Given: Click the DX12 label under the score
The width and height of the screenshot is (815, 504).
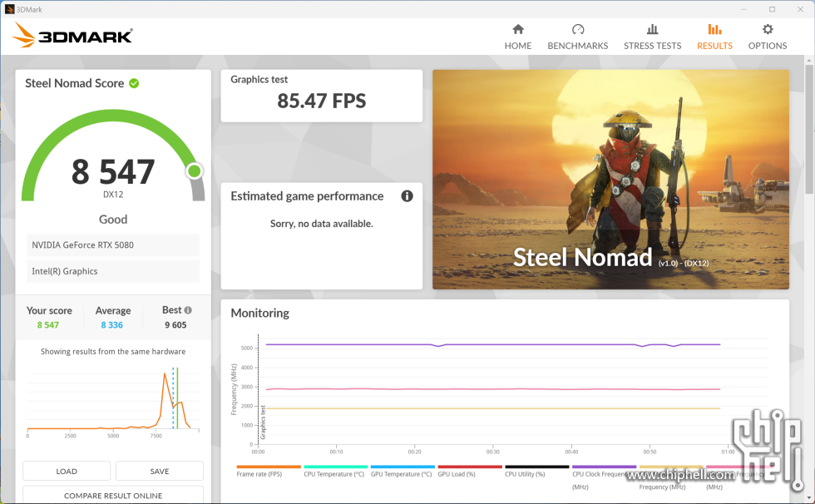Looking at the screenshot, I should coord(113,195).
